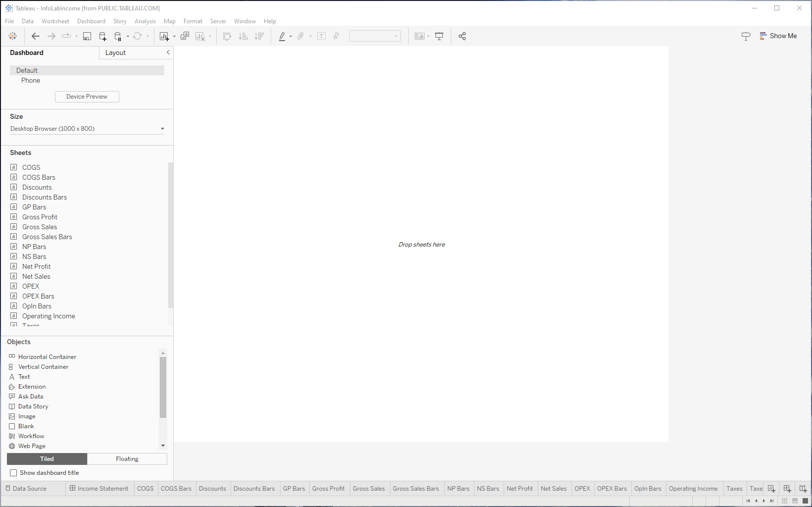The image size is (812, 507).
Task: Open the Show Me panel
Action: coord(778,36)
